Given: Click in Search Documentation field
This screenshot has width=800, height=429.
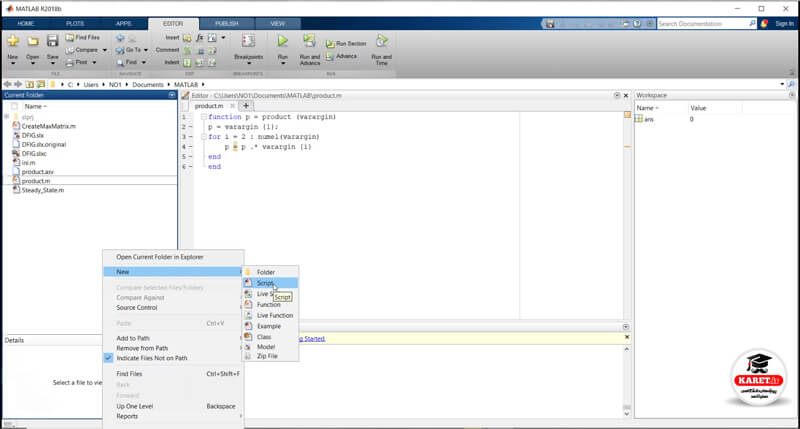Looking at the screenshot, I should pos(703,23).
